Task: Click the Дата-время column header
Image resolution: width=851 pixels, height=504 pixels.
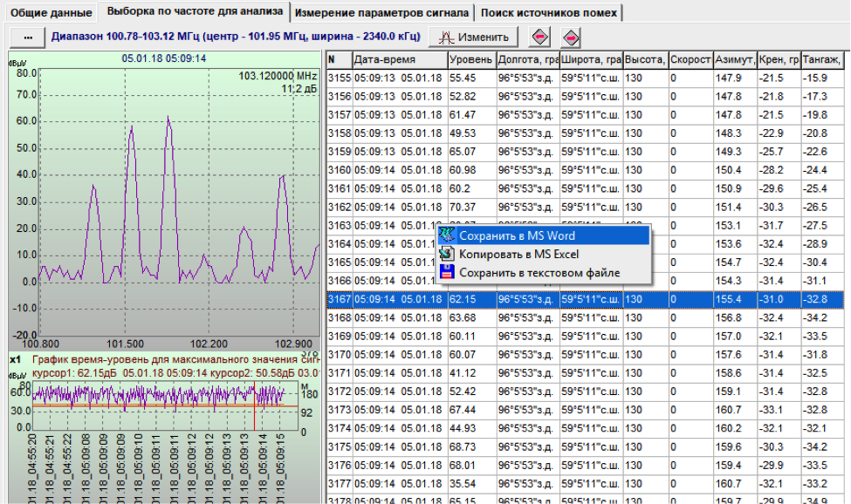Action: [x=399, y=60]
